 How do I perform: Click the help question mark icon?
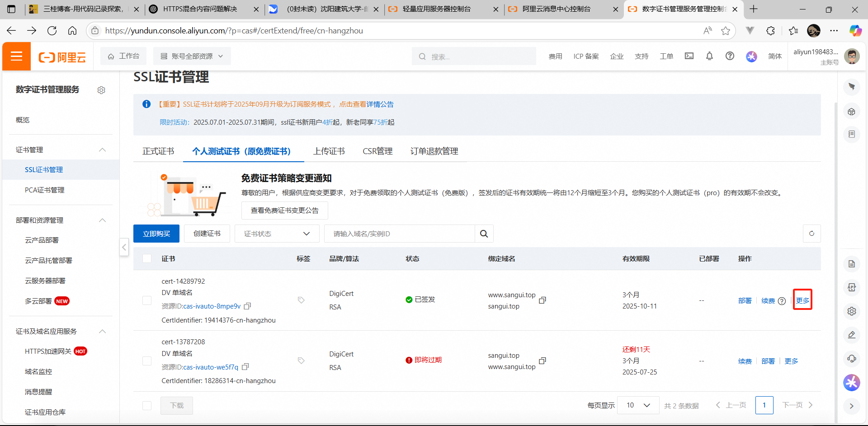730,56
